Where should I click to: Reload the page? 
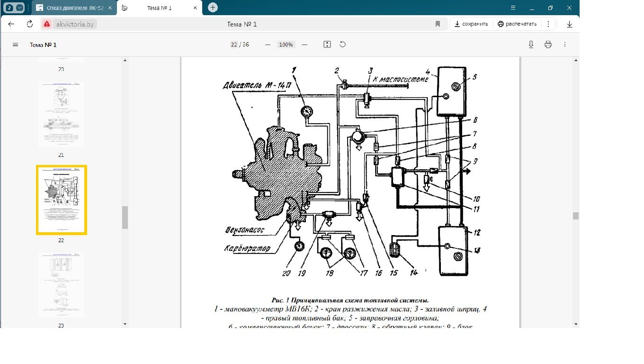pyautogui.click(x=30, y=24)
